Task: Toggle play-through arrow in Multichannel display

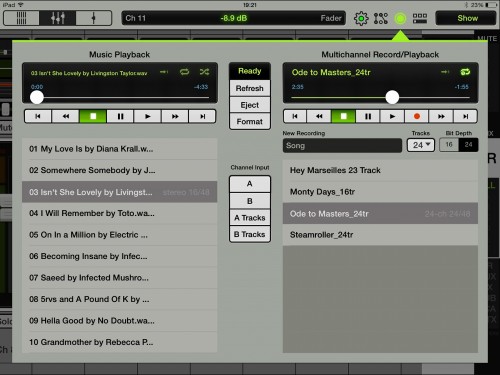Action: point(445,72)
